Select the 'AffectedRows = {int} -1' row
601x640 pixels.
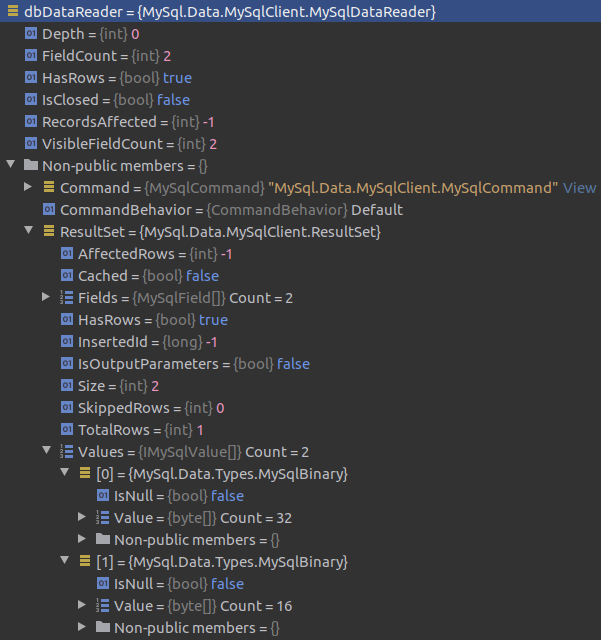155,254
